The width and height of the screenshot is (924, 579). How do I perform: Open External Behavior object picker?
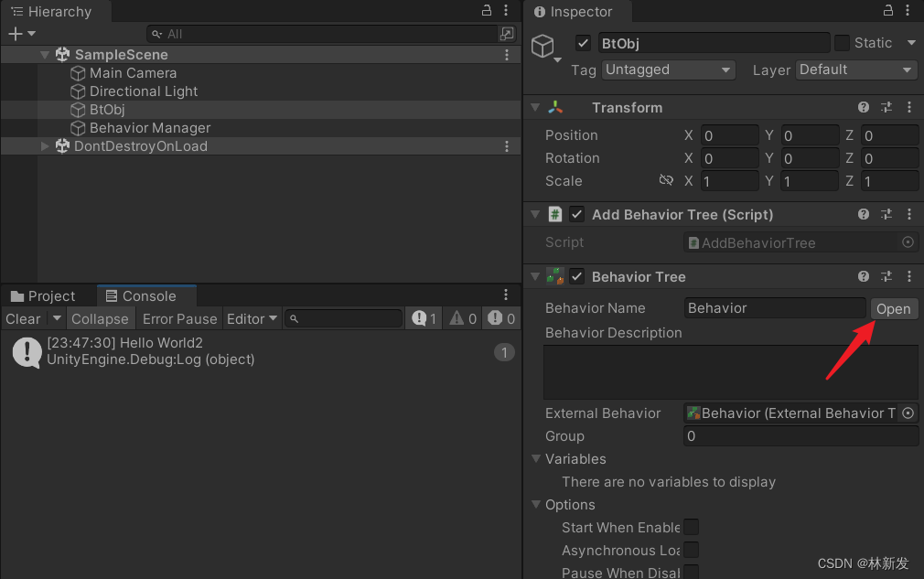pyautogui.click(x=908, y=413)
